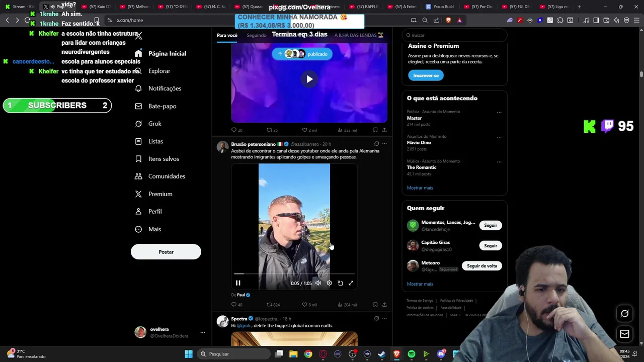This screenshot has height=362, width=644.
Task: Click the Itens salvos bookmark icon
Action: pos(138,159)
